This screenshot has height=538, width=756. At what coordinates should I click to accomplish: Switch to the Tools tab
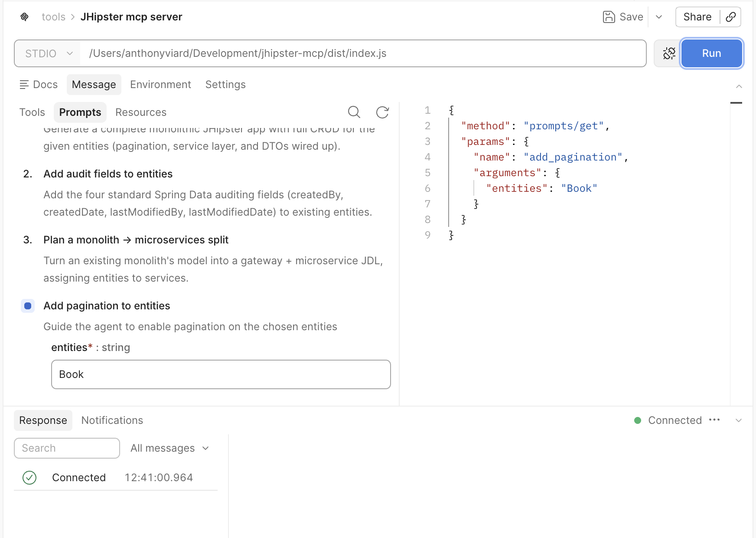pyautogui.click(x=32, y=112)
